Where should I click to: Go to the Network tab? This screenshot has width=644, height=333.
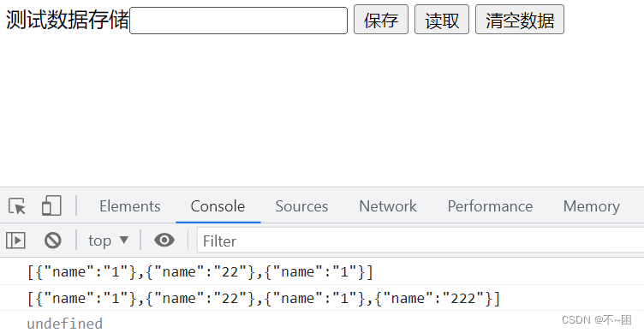(x=388, y=206)
